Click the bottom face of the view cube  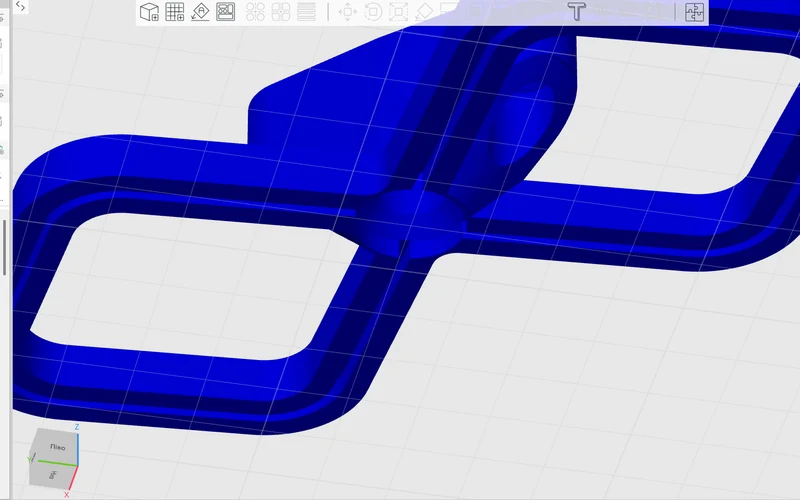pos(52,475)
